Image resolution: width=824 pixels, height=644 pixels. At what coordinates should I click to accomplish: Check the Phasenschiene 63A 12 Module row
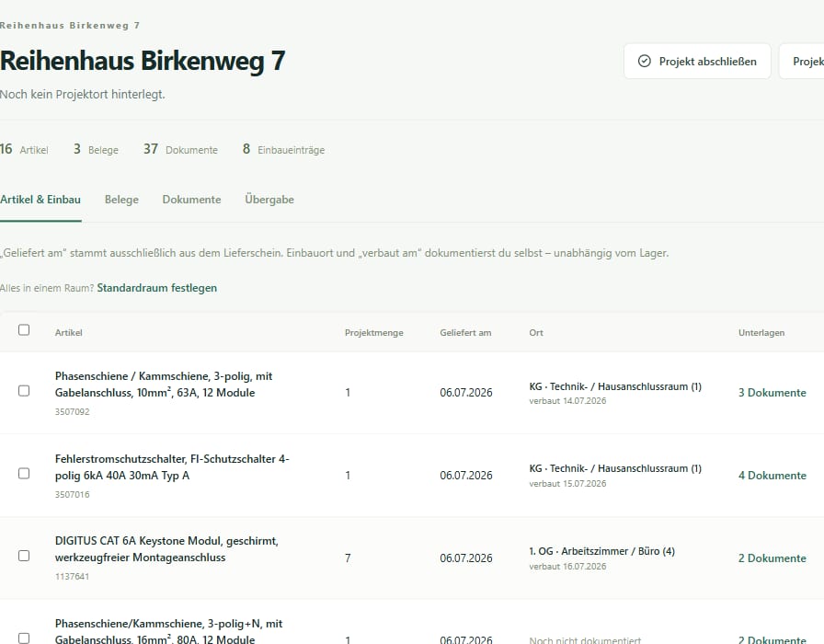point(24,391)
